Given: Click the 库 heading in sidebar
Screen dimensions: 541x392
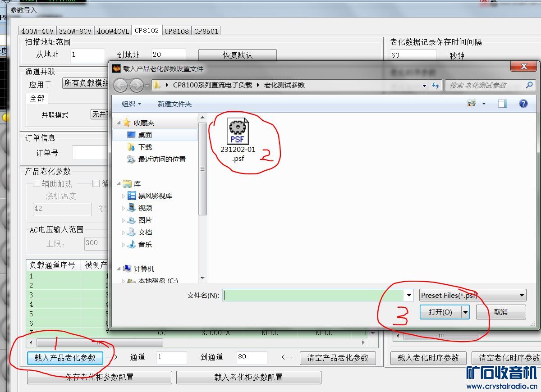Looking at the screenshot, I should (137, 183).
